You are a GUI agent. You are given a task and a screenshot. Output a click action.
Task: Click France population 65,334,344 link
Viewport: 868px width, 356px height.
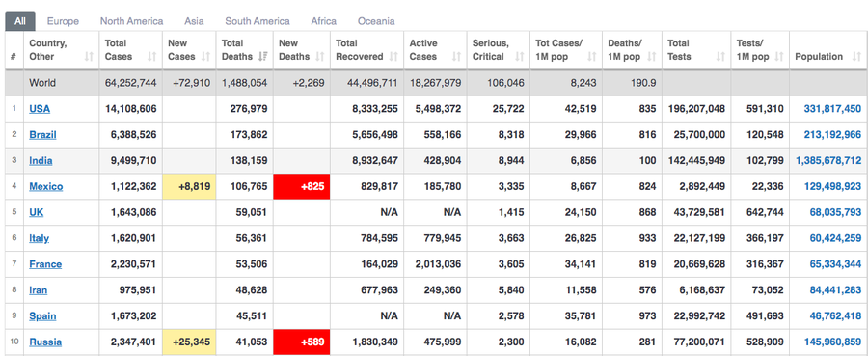coord(835,264)
